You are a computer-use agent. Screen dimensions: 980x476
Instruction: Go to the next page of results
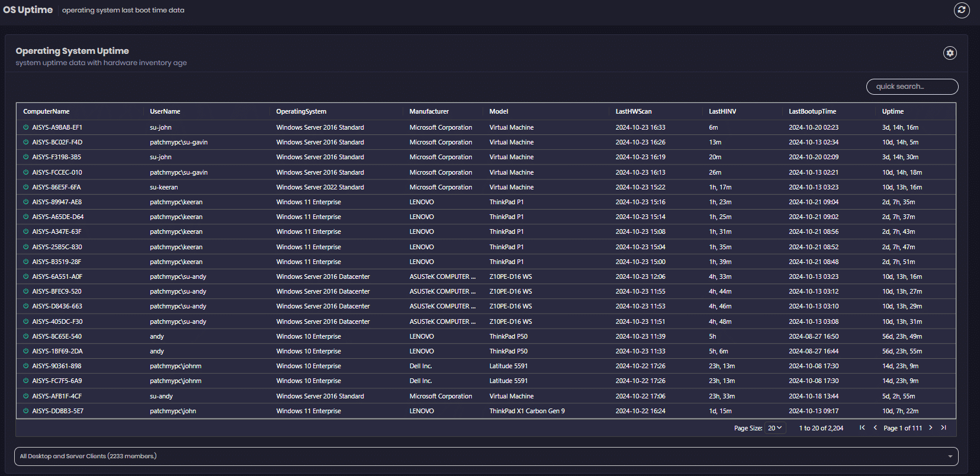pyautogui.click(x=931, y=428)
